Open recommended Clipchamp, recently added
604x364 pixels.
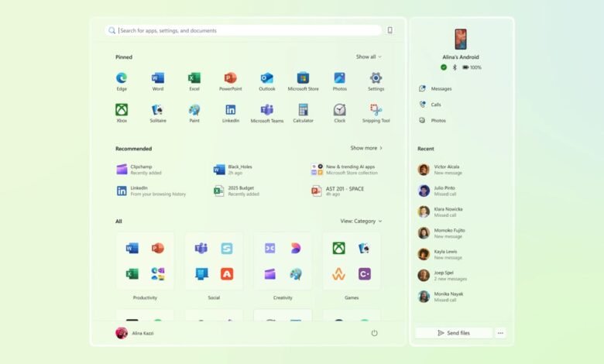point(139,170)
